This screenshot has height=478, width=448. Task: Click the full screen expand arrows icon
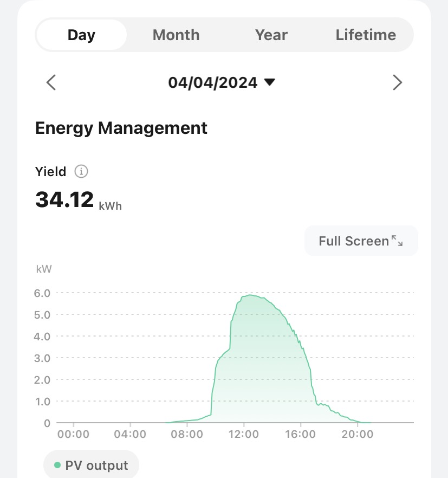point(397,241)
